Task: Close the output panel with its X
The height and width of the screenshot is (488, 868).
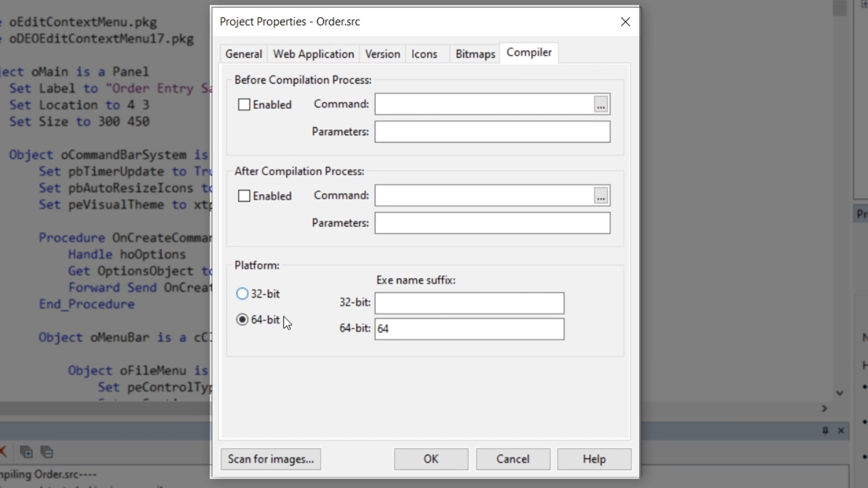Action: coord(841,431)
